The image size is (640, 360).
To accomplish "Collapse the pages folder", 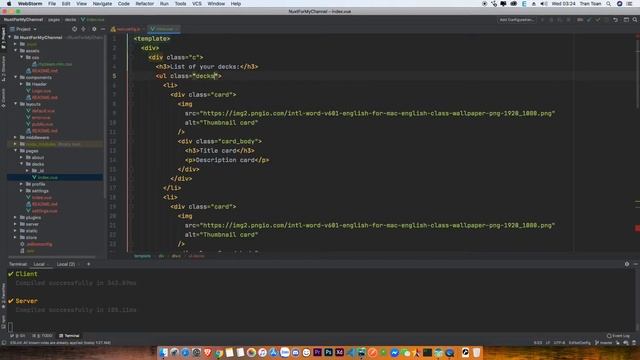I will pyautogui.click(x=16, y=151).
